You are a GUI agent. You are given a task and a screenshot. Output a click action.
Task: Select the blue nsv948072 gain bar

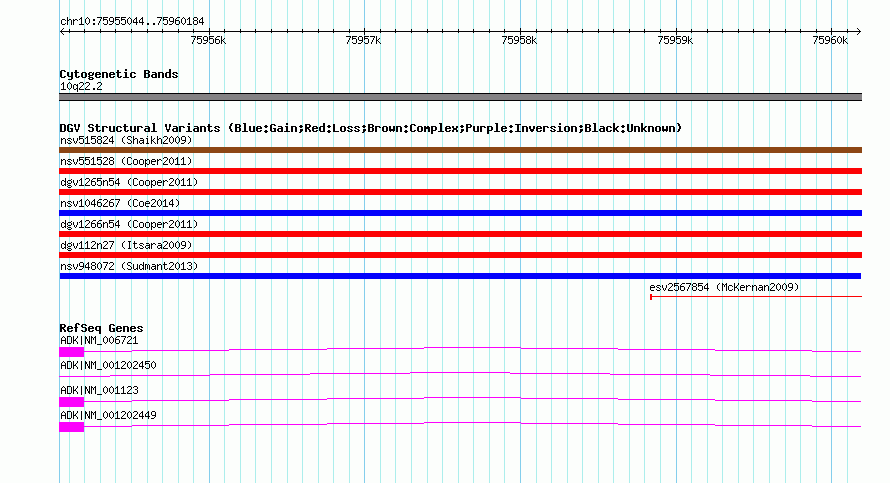coord(460,276)
